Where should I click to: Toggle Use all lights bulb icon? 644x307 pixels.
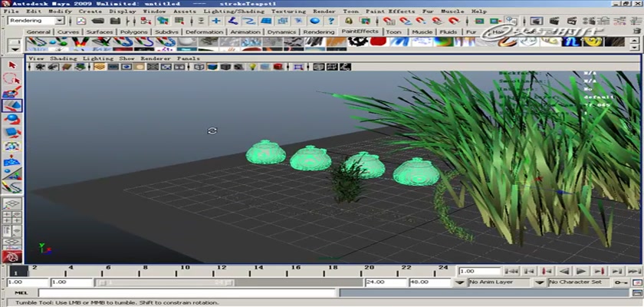(253, 67)
